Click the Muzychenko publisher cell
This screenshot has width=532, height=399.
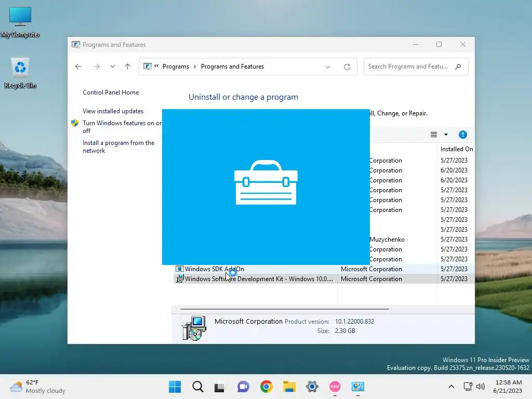point(387,240)
